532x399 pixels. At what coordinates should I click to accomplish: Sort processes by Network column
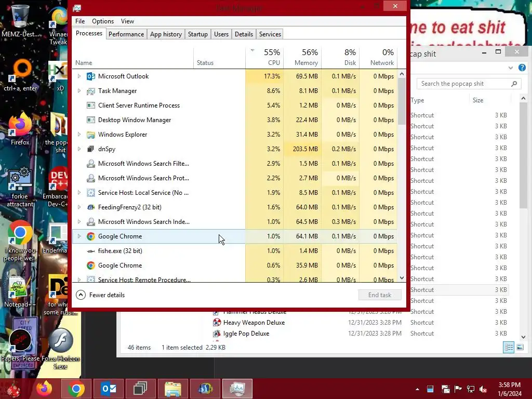point(378,57)
